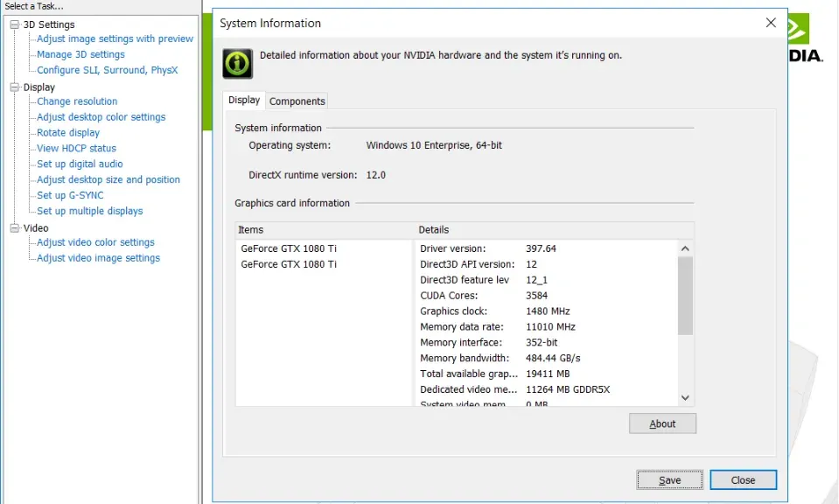Click the Driver version value 397.64
Screen dimensions: 839x504
541,248
